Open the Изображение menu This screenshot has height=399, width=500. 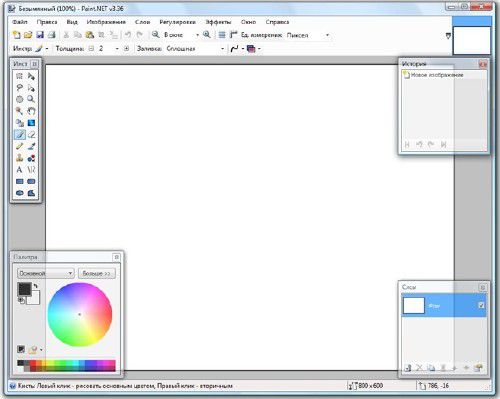(106, 22)
